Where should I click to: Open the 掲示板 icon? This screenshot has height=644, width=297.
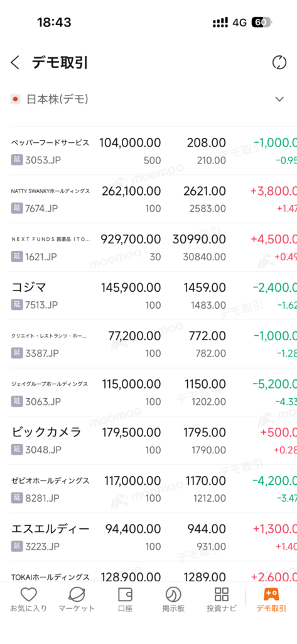173,594
